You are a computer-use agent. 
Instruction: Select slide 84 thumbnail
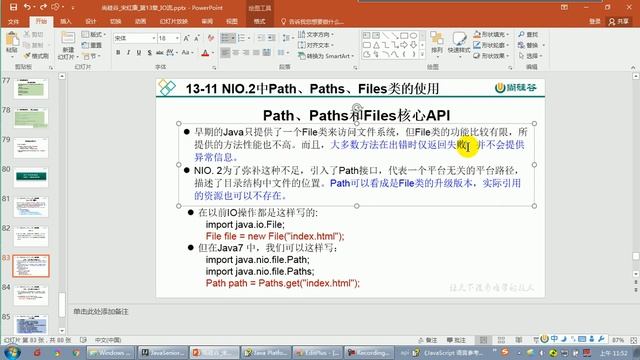31,295
